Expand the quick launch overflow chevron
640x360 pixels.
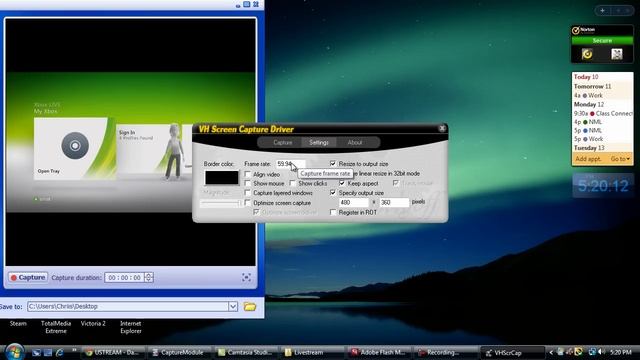pos(74,350)
